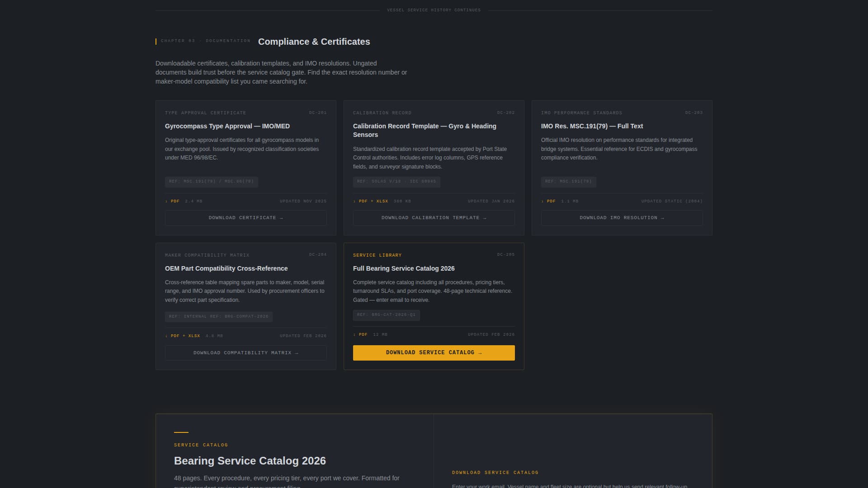
Task: Click the yellow accent bar above Service Catalog
Action: (x=180, y=431)
